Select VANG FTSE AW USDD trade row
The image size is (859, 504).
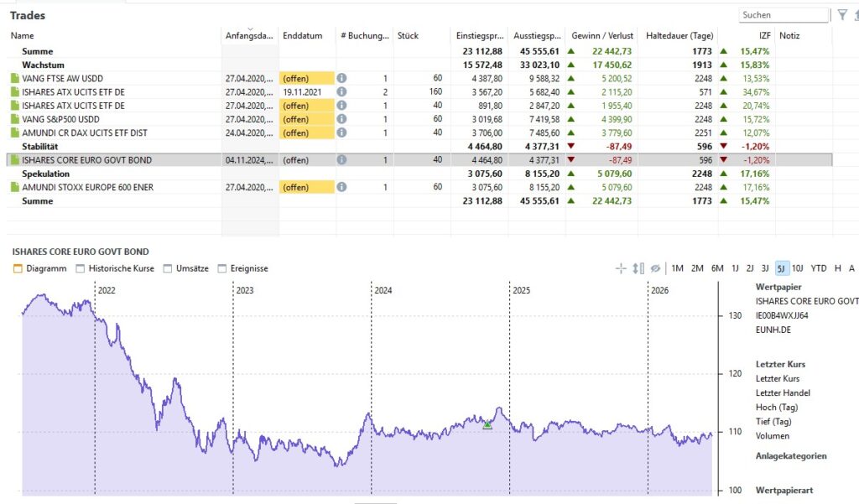[419, 78]
